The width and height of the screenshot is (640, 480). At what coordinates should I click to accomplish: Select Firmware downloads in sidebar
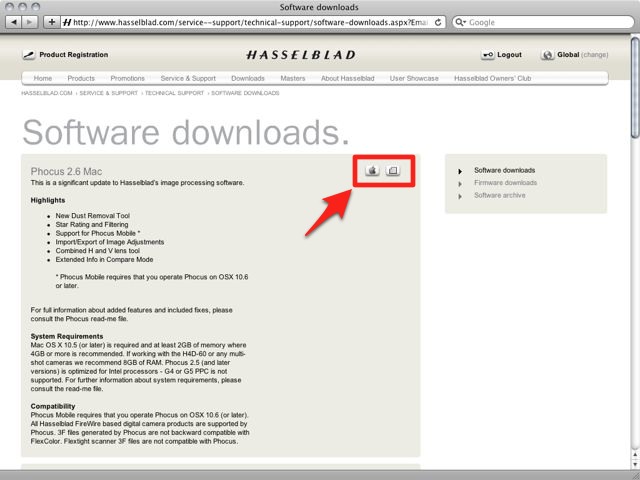coord(505,183)
